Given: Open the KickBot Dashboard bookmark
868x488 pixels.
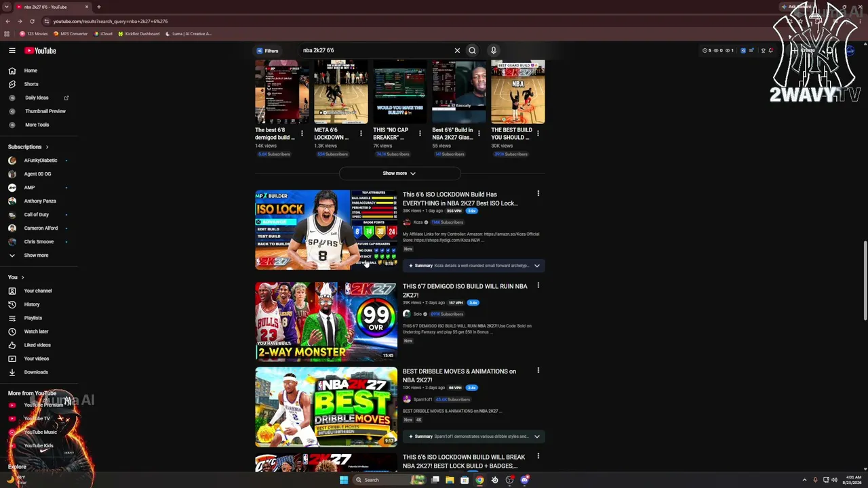Looking at the screenshot, I should click(139, 34).
